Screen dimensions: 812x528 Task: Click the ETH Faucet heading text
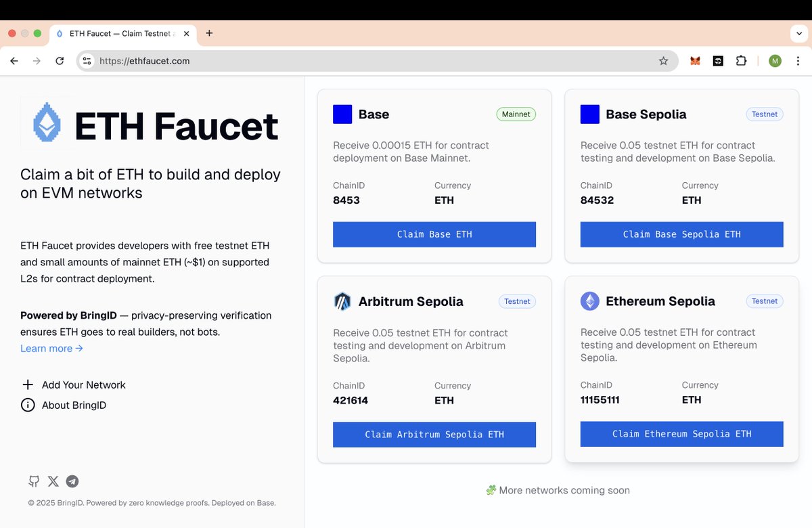pyautogui.click(x=176, y=127)
